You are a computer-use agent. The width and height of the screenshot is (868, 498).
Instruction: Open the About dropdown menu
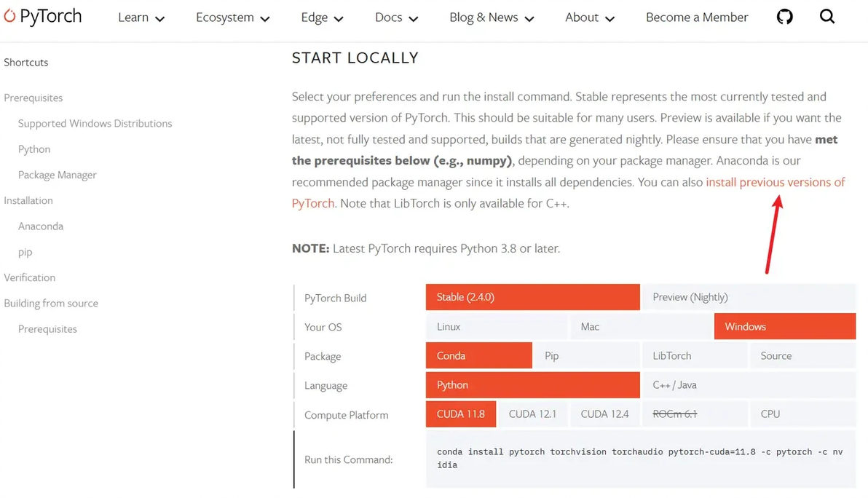click(589, 17)
